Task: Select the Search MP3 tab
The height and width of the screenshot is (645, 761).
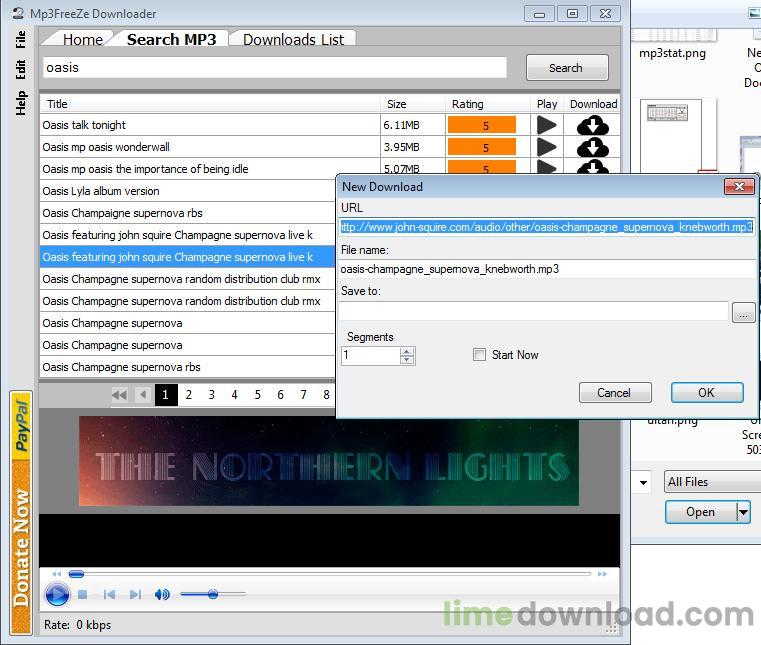Action: [171, 39]
